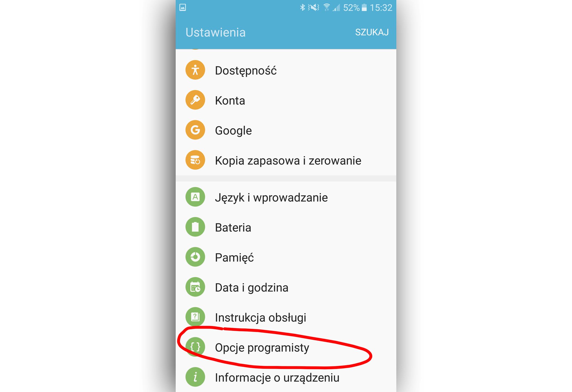The width and height of the screenshot is (572, 392).
Task: Tap the battery percentage in the status bar
Action: [351, 8]
